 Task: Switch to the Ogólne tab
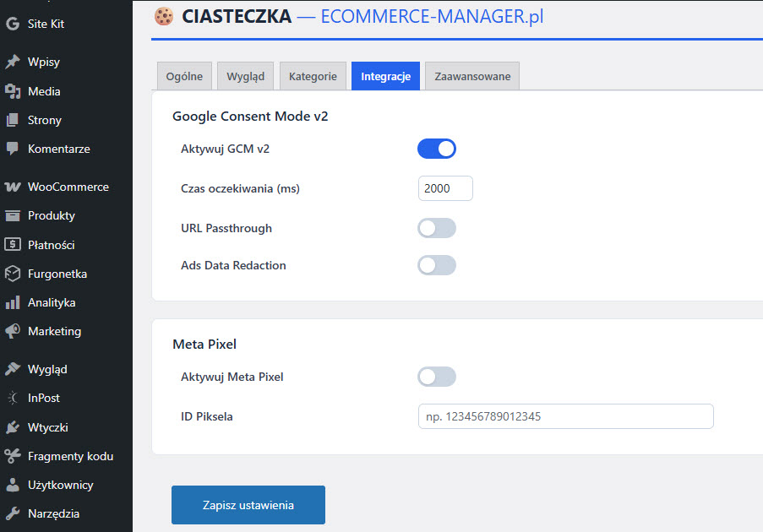point(184,76)
